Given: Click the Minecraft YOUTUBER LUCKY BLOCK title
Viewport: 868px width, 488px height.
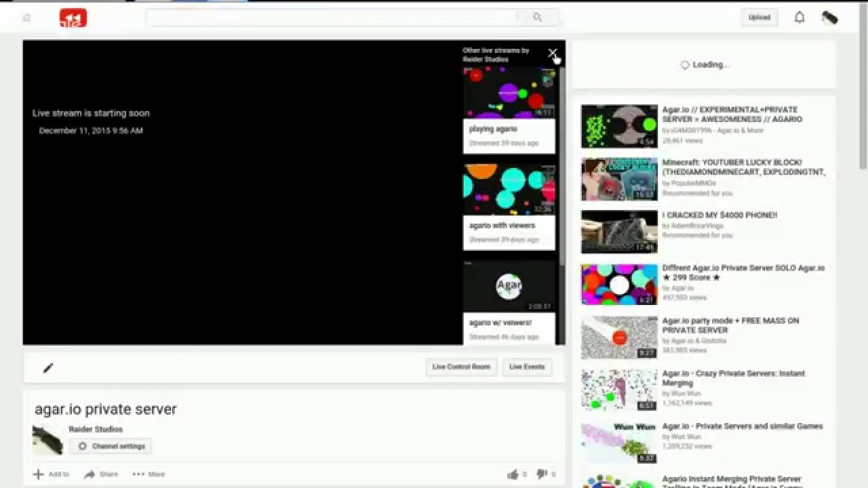Looking at the screenshot, I should [744, 167].
